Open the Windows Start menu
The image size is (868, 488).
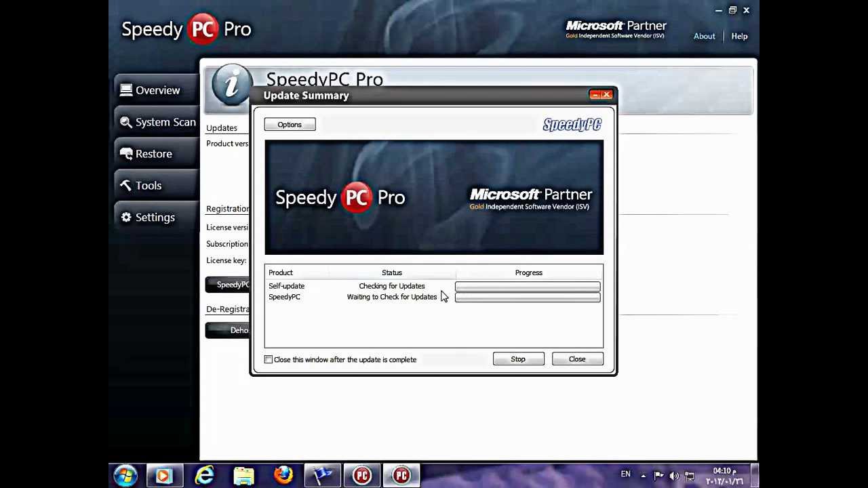coord(126,475)
